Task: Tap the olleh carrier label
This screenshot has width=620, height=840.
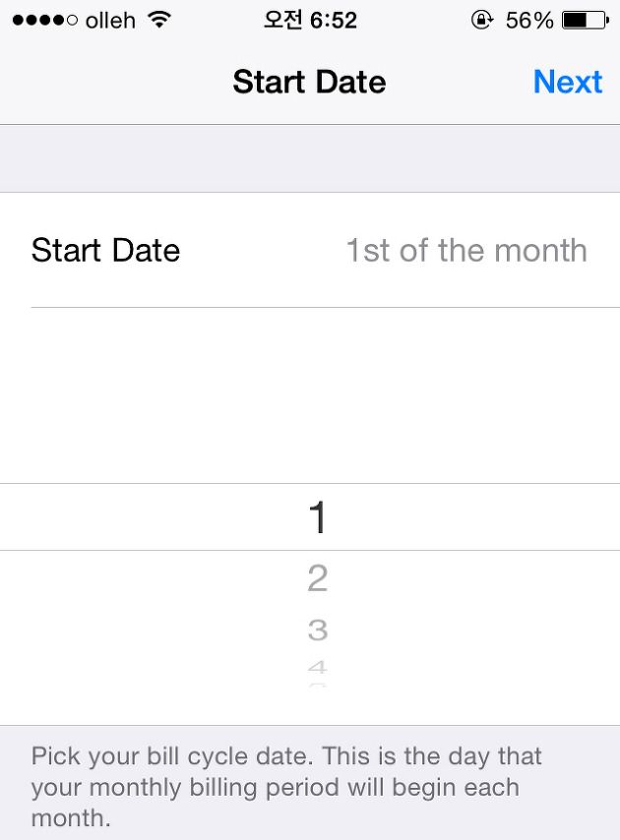Action: (x=110, y=21)
